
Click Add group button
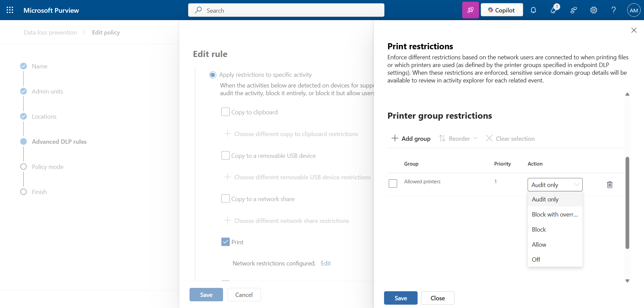411,138
